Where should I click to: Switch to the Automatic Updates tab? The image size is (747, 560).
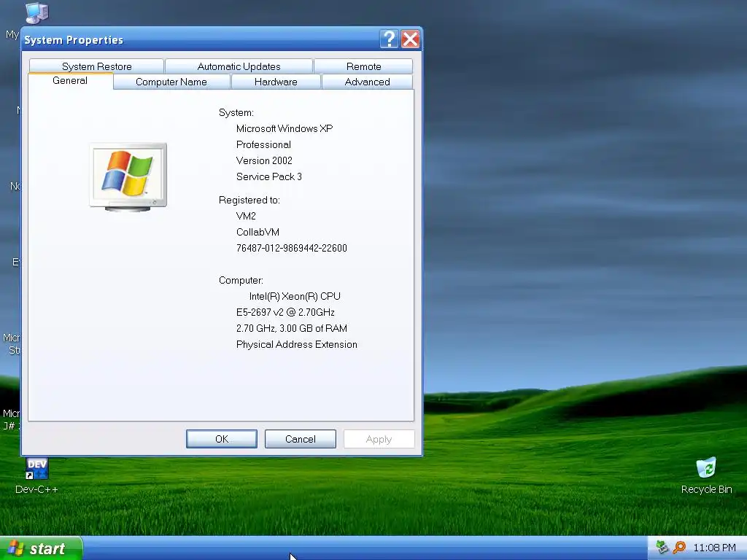pos(239,66)
